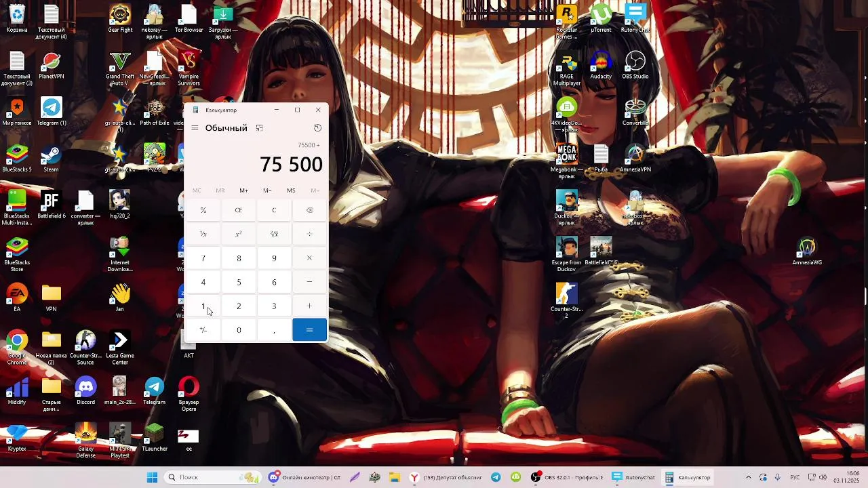The height and width of the screenshot is (488, 868).
Task: Select the Gear Fight desktop shortcut
Action: click(x=120, y=20)
